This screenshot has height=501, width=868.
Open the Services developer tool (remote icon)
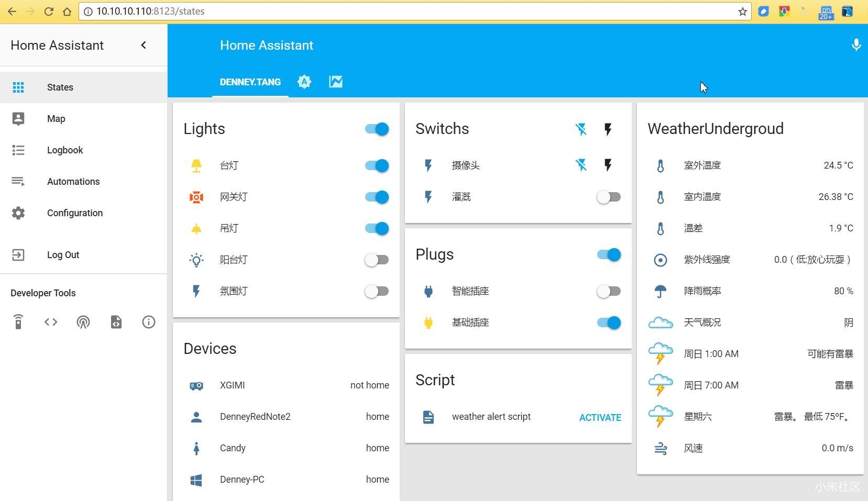(18, 322)
